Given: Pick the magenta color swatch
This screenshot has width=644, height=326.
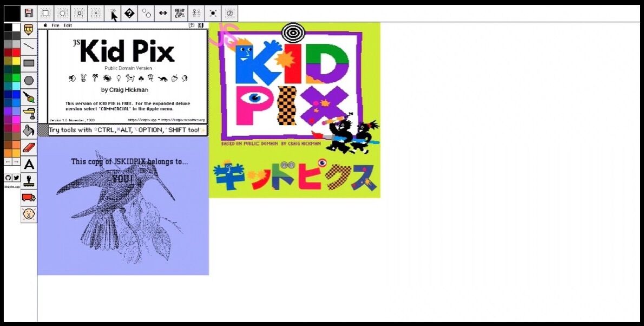Looking at the screenshot, I should pos(16,119).
